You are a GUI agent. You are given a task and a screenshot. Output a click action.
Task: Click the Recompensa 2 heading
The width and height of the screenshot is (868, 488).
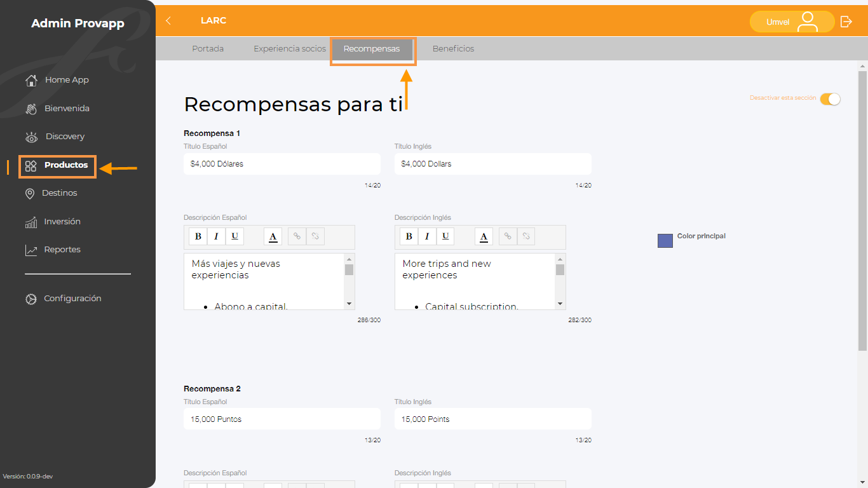pyautogui.click(x=212, y=389)
